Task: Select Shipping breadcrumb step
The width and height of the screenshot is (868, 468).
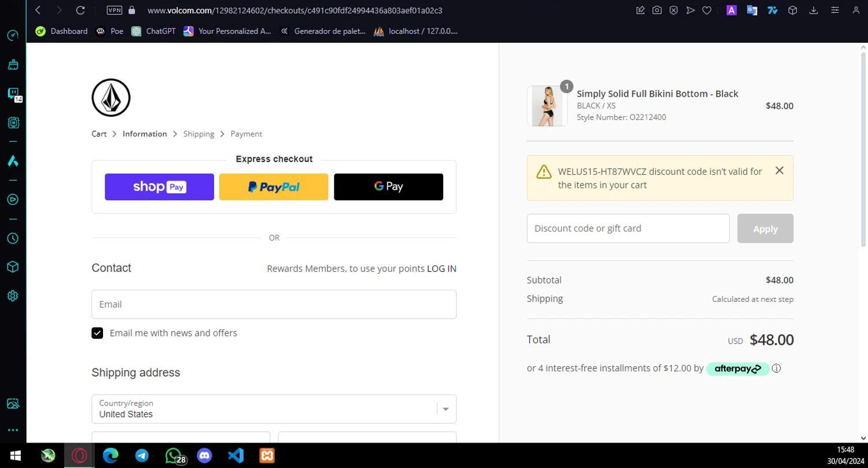Action: point(198,134)
